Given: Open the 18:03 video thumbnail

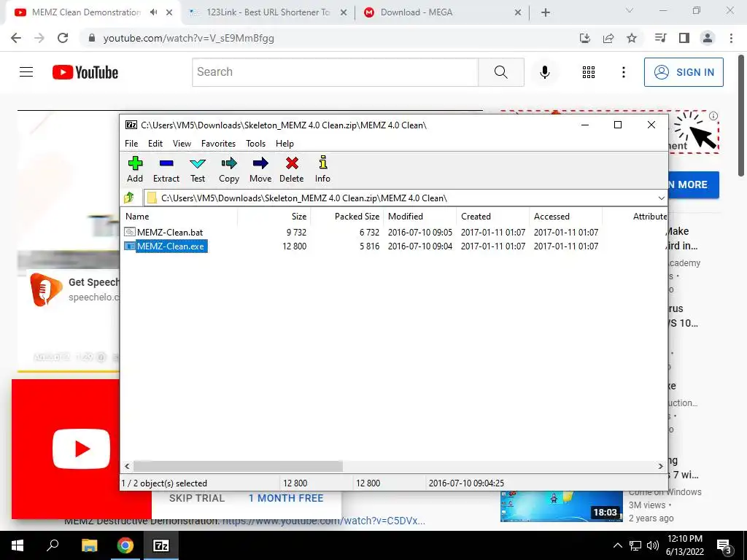Looking at the screenshot, I should coord(561,506).
